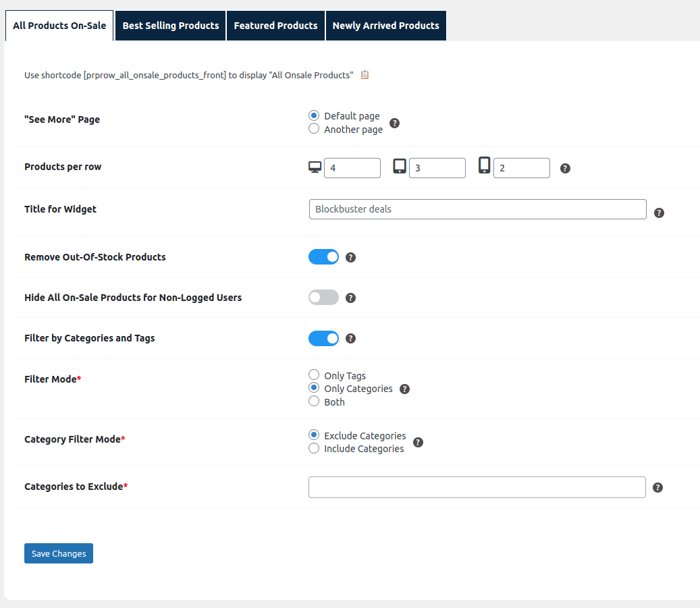The height and width of the screenshot is (608, 700).
Task: Open the help tooltip for Title for Widget
Action: [659, 212]
